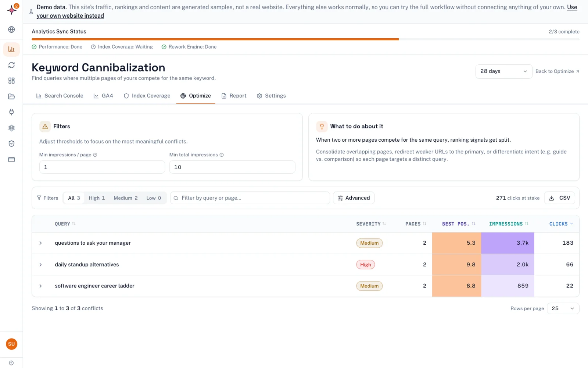
Task: Click the SU user avatar
Action: (x=11, y=344)
